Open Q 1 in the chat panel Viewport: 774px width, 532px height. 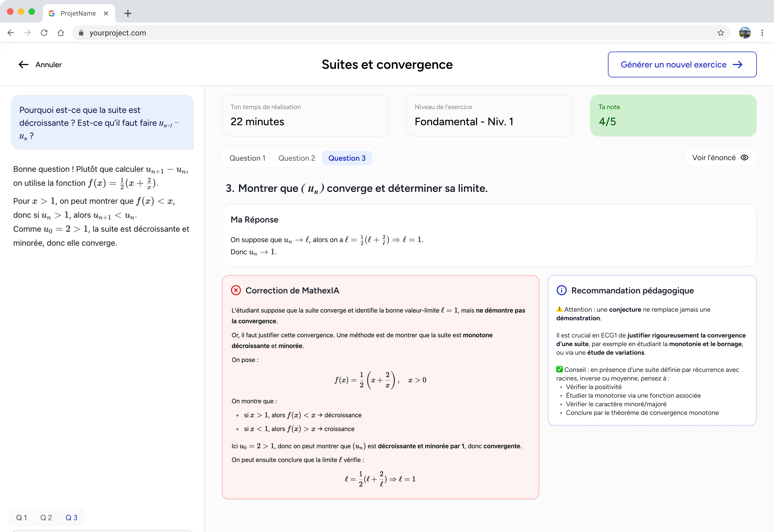22,518
